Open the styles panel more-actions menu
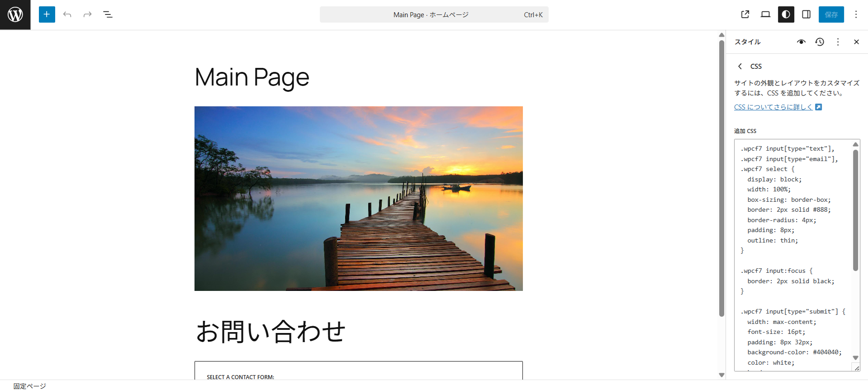 [x=838, y=42]
